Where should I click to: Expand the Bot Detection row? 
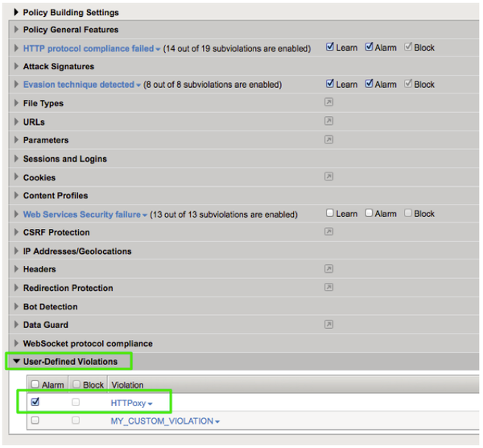tap(16, 307)
